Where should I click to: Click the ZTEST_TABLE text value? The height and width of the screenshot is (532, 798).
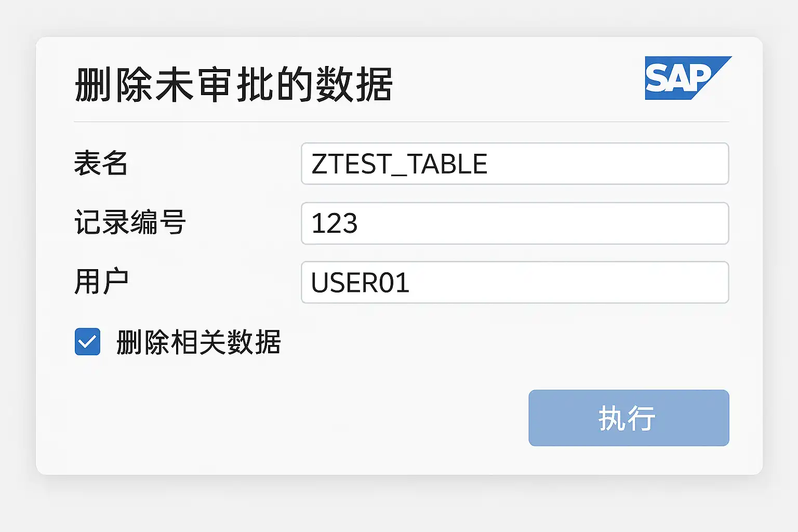tap(399, 164)
